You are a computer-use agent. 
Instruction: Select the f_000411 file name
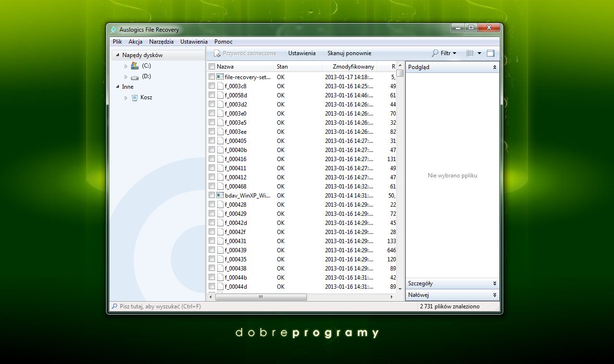point(236,168)
